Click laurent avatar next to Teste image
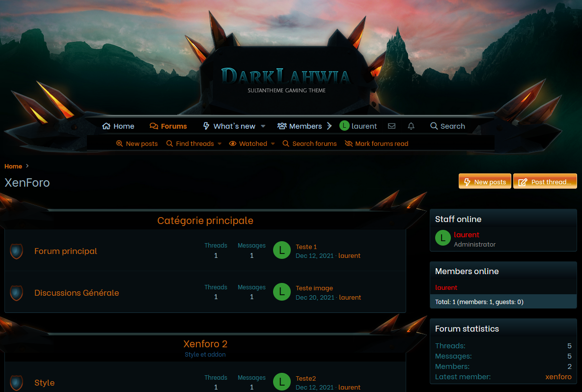The height and width of the screenshot is (392, 582). point(282,292)
